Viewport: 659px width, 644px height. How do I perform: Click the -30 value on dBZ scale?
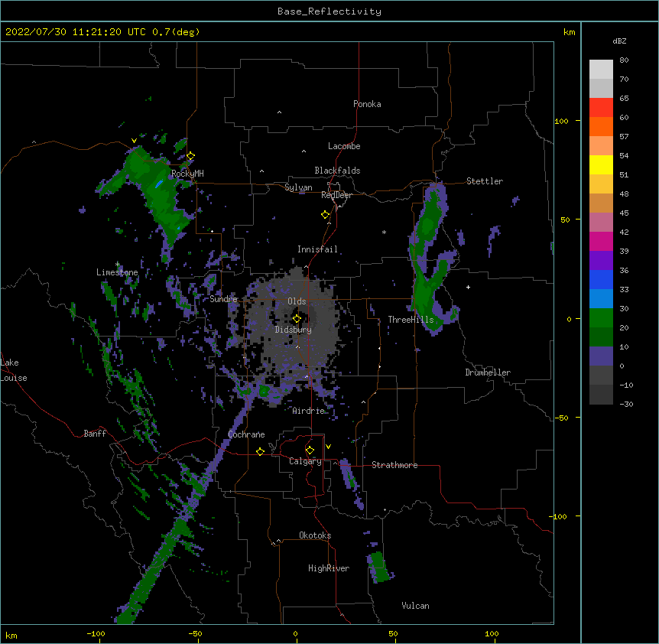click(x=626, y=405)
